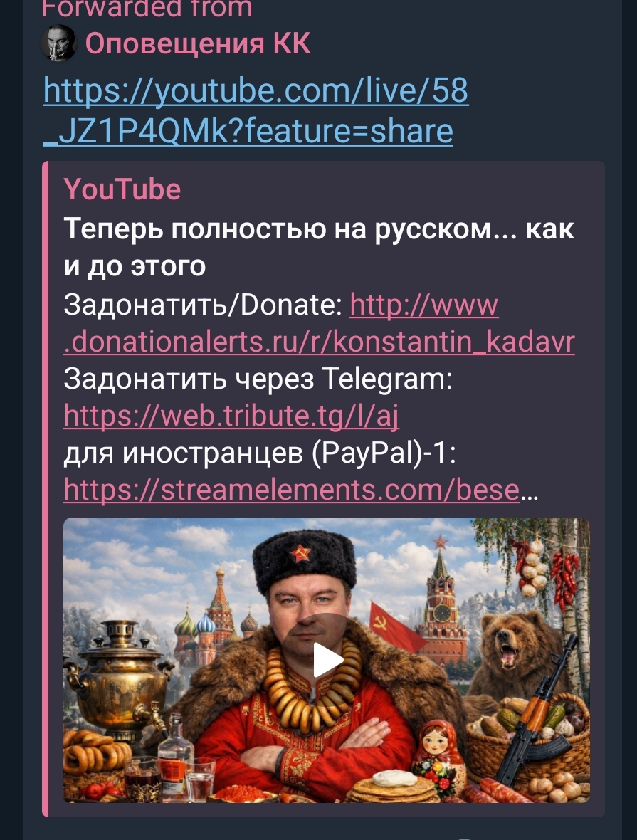Tap the _JZ1P4QMk?feature=share link line
The height and width of the screenshot is (840, 637).
[x=248, y=131]
